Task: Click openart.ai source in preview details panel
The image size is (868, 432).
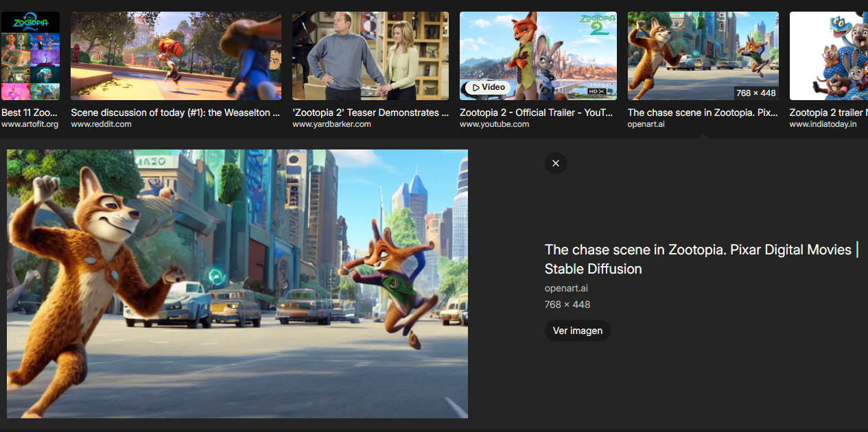Action: tap(566, 289)
